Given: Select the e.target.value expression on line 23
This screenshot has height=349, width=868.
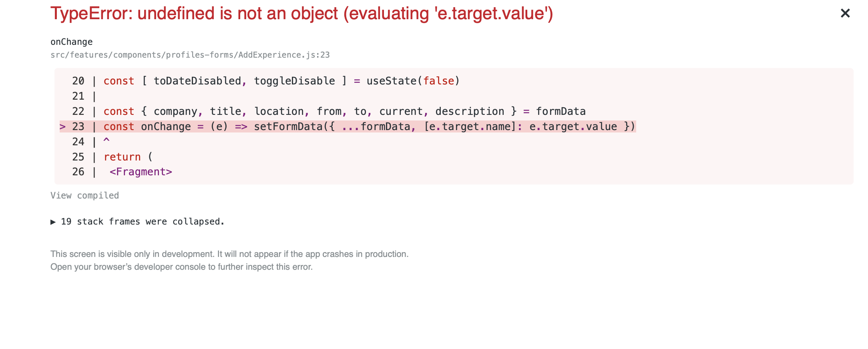Looking at the screenshot, I should tap(573, 126).
